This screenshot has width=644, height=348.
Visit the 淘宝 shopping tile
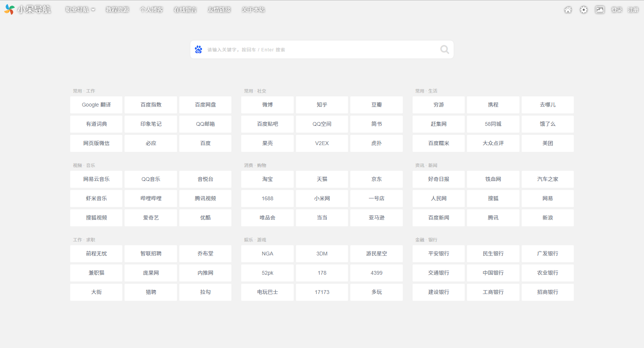point(267,179)
